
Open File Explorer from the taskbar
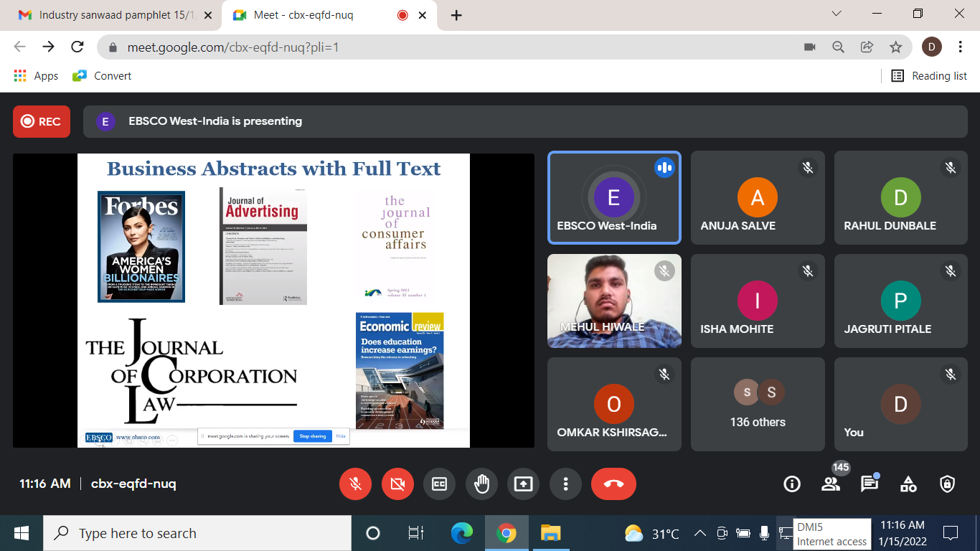550,533
